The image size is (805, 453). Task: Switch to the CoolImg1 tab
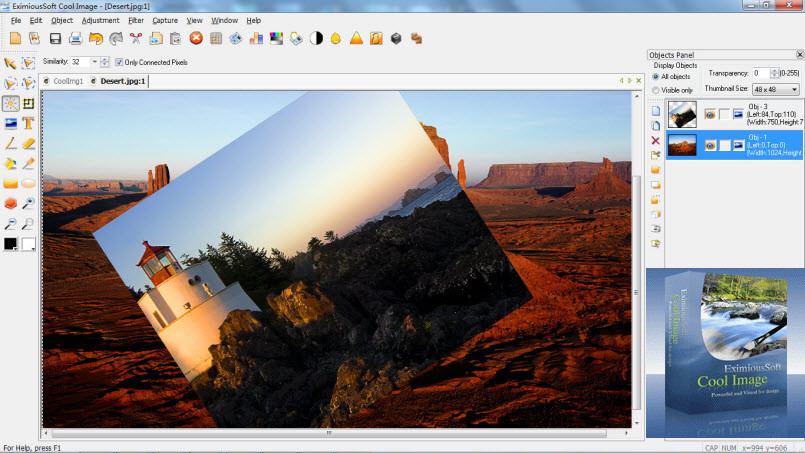coord(67,81)
